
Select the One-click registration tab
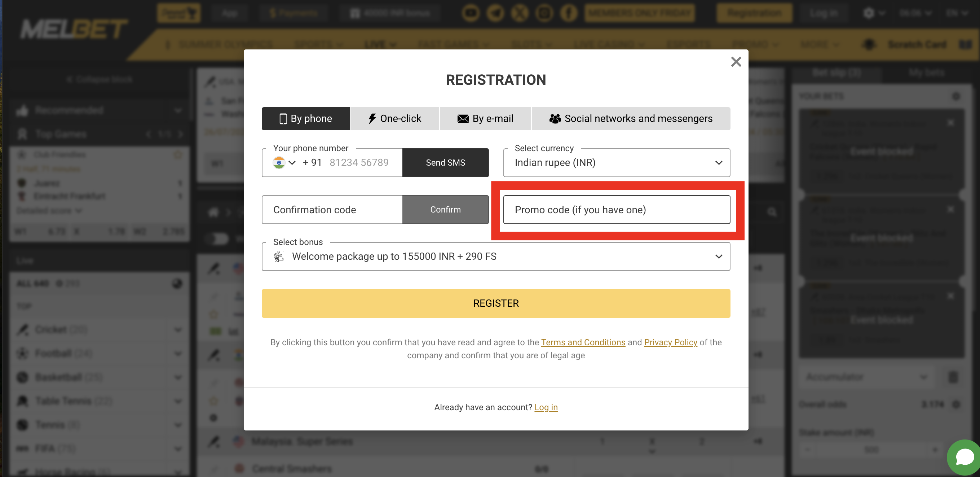(394, 118)
